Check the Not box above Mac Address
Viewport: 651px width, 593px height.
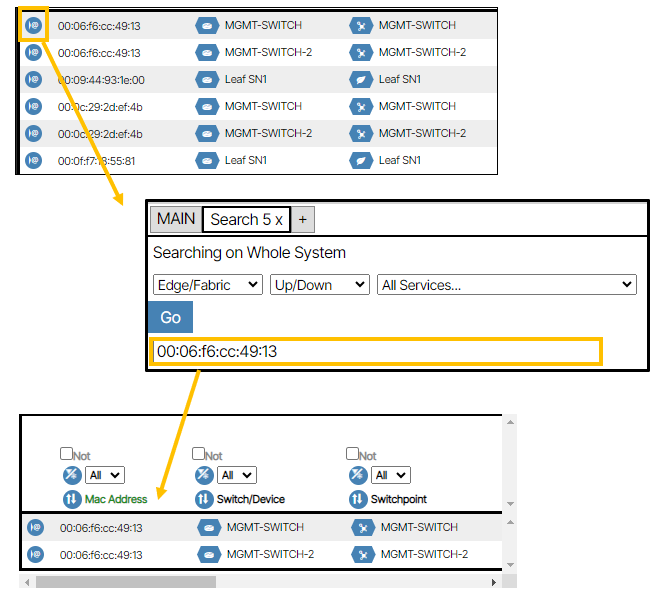point(66,454)
